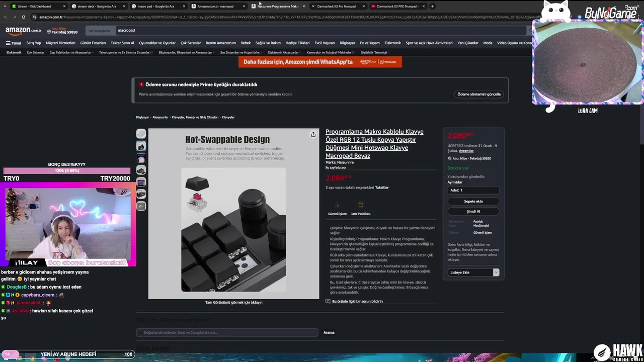644x362 pixels.
Task: Close the Darmoshark K3 Pro Numpad tab
Action: pyautogui.click(x=363, y=6)
